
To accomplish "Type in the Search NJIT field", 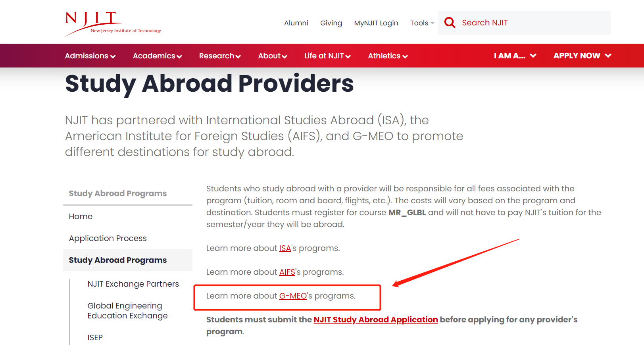I will (532, 23).
